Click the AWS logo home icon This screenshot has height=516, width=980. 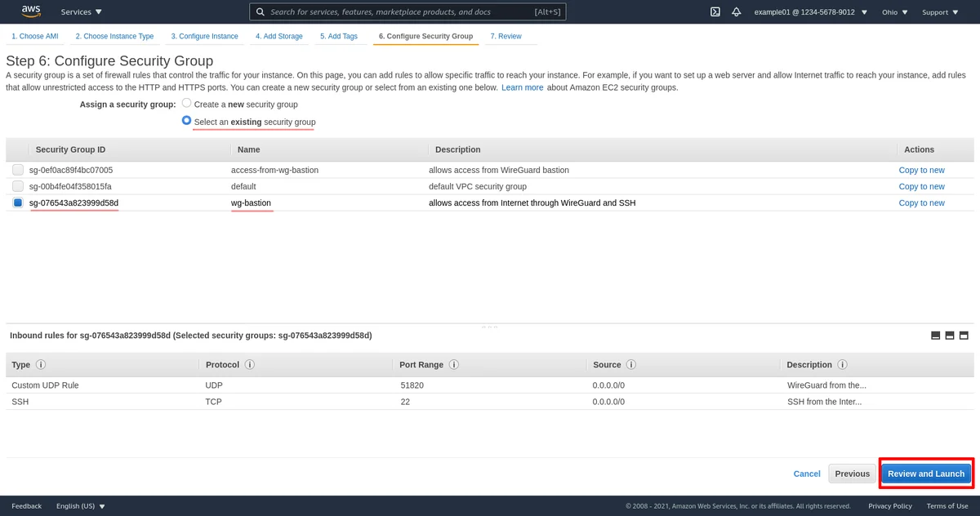[x=31, y=11]
